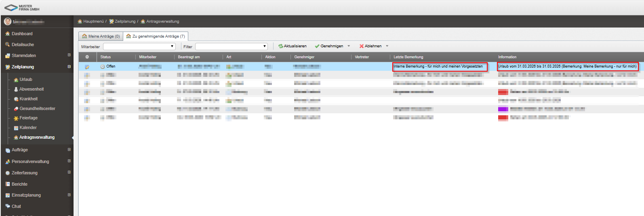Click the Ablehnen button
This screenshot has width=644, height=216.
click(370, 46)
